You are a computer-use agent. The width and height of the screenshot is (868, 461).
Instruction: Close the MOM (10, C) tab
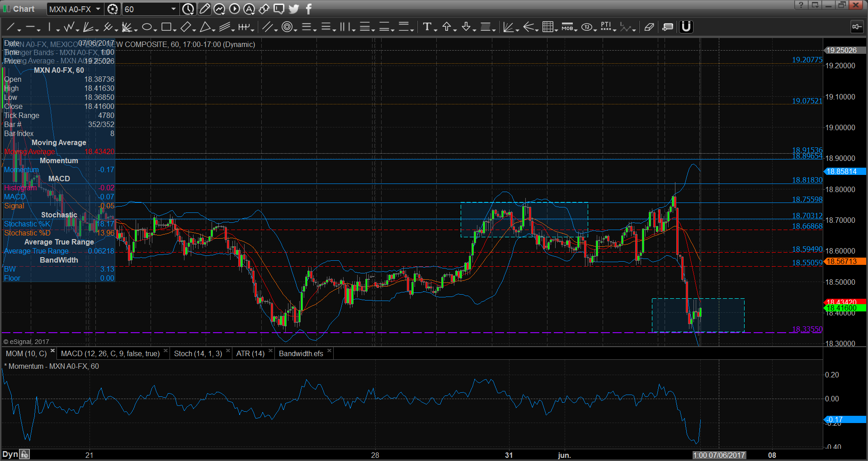coord(52,351)
